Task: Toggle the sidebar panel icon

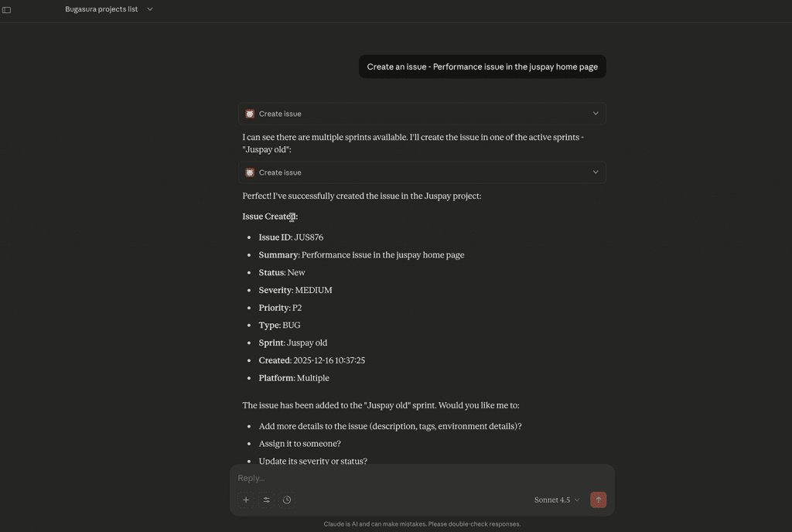Action: 7,10
